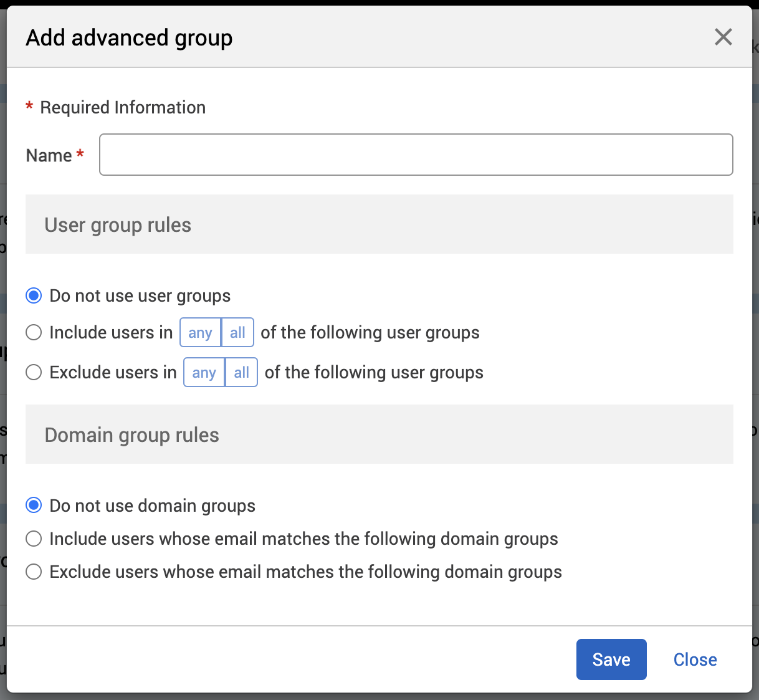Choose 'all' in the Include users row

(x=237, y=332)
